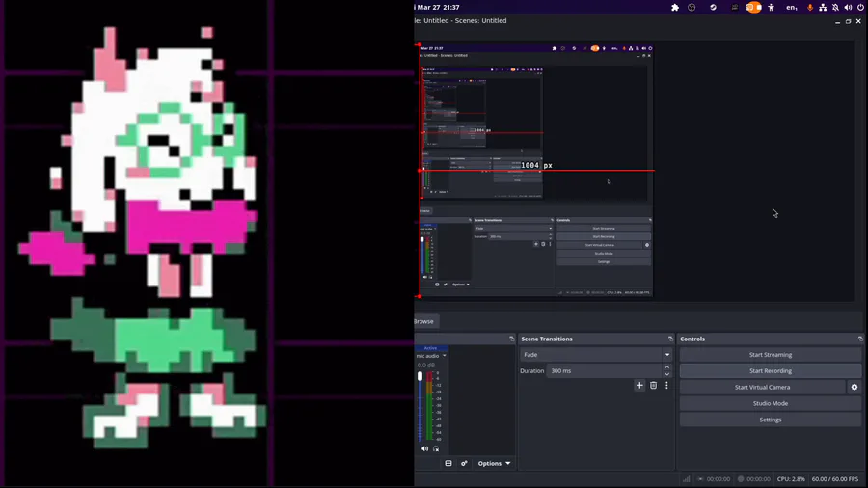
Task: Click the recording time indicator
Action: pos(754,479)
